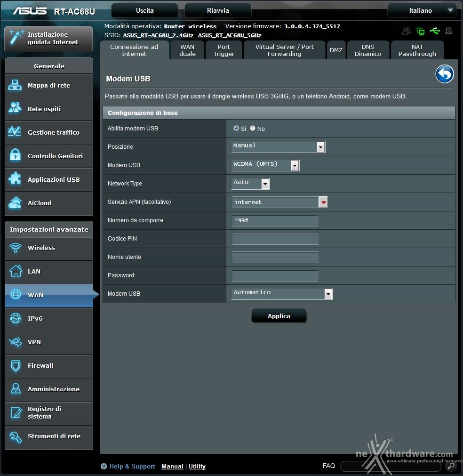Open the Router wireless mode link
Screen dimensions: 463x476
190,26
